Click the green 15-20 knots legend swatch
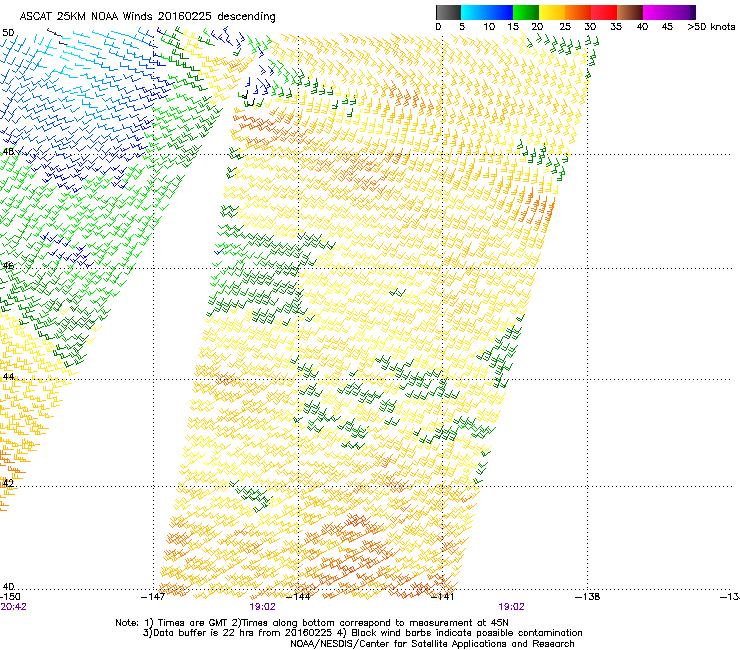The height and width of the screenshot is (650, 740). 526,12
